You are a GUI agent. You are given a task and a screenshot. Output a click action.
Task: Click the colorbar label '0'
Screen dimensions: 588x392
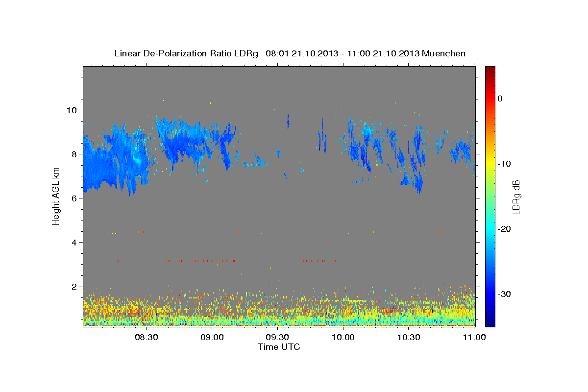coord(500,98)
